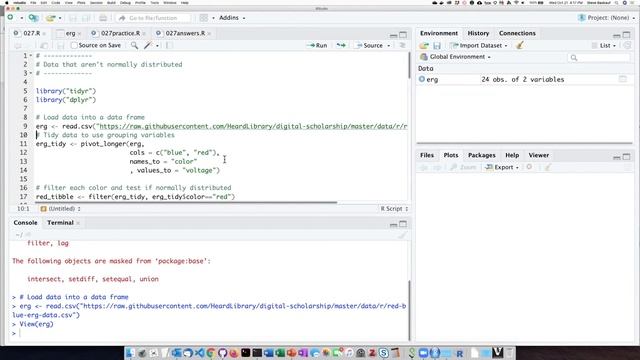Open the Addins dropdown menu
The height and width of the screenshot is (360, 640).
tap(232, 18)
